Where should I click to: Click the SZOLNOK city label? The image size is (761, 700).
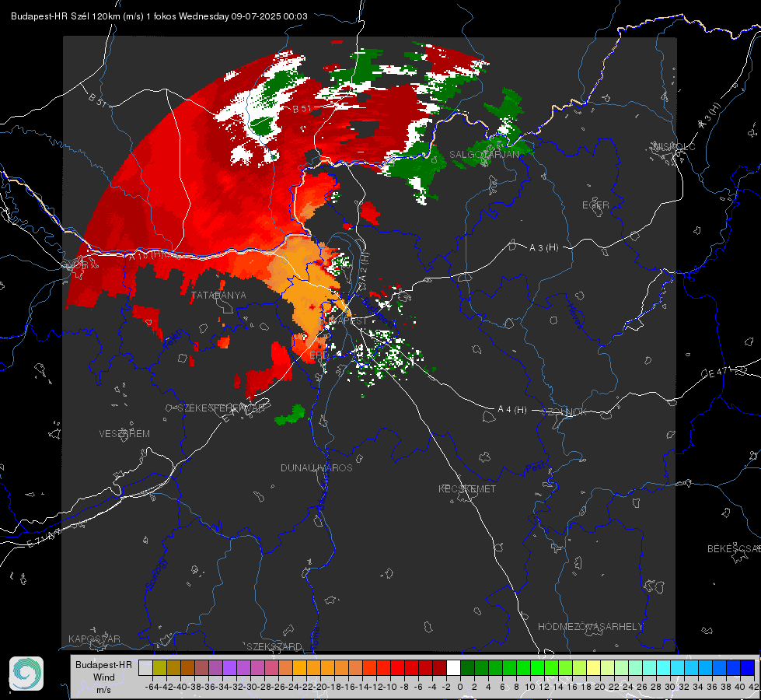564,412
